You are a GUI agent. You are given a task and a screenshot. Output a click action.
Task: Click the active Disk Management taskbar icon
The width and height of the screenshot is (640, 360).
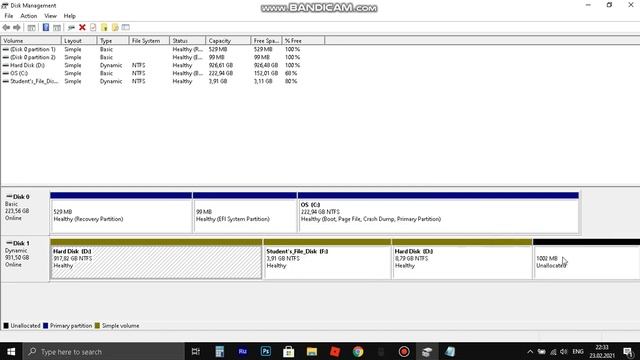[x=427, y=351]
